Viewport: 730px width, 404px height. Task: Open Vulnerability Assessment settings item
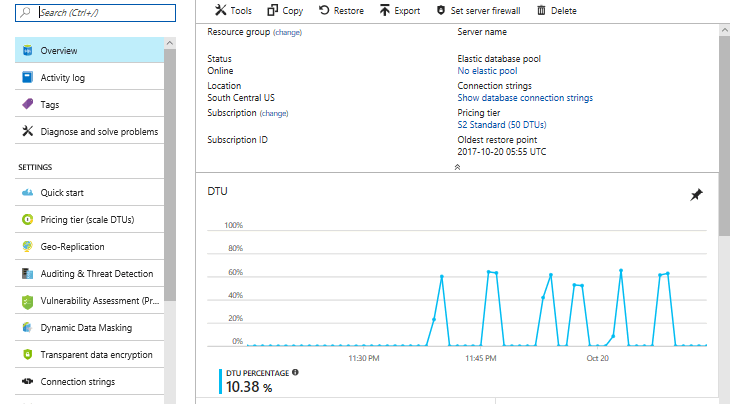pyautogui.click(x=89, y=300)
